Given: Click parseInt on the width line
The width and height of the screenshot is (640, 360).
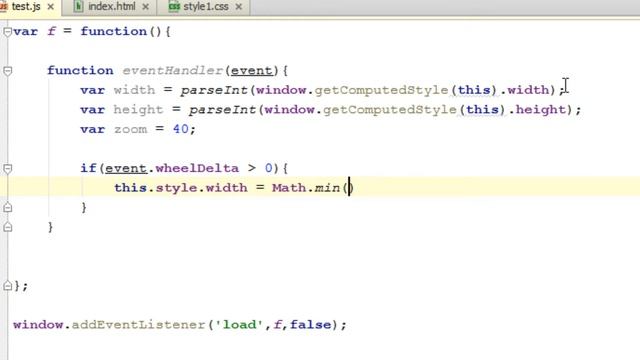Looking at the screenshot, I should (214, 90).
